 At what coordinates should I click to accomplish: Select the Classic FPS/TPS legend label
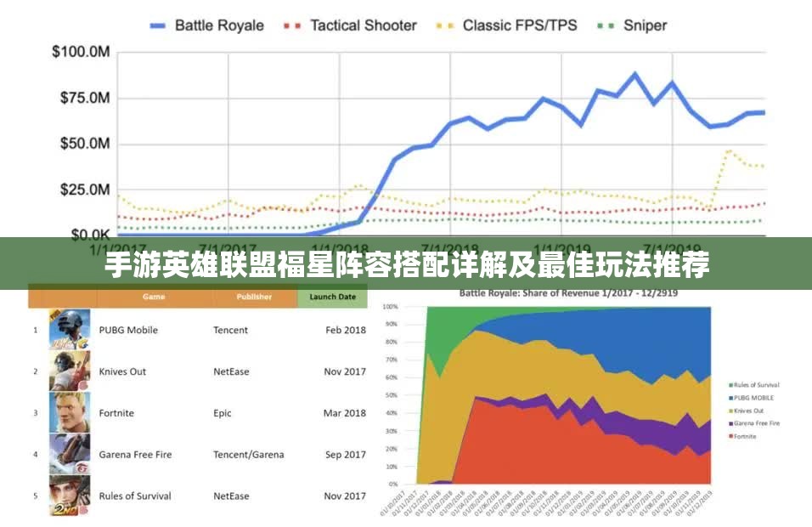click(x=520, y=25)
